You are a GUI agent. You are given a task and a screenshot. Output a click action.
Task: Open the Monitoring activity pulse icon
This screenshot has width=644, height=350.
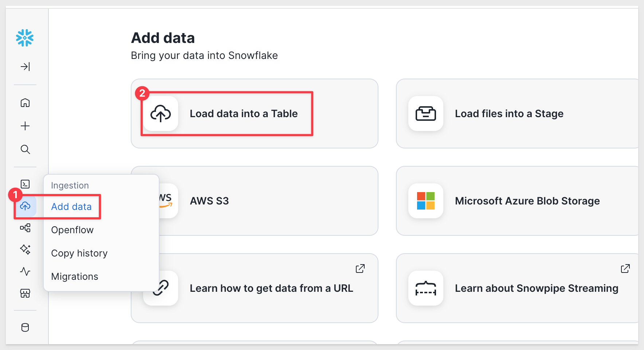(x=25, y=271)
